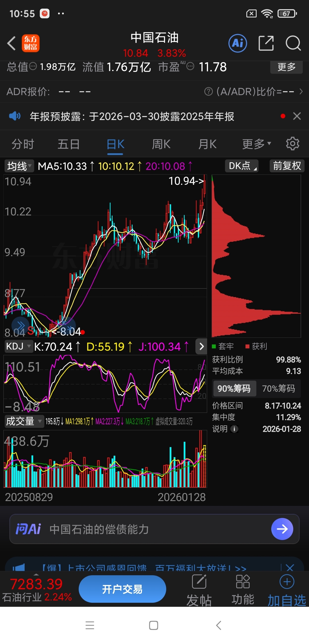Screen dimensions: 309x644
Task: Tap the 集中度 11.29% value
Action: tap(288, 417)
